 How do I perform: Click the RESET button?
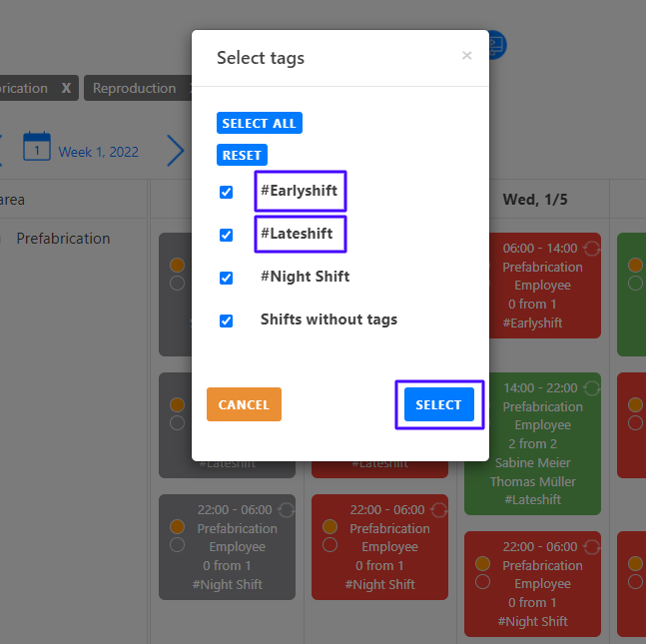(x=242, y=155)
